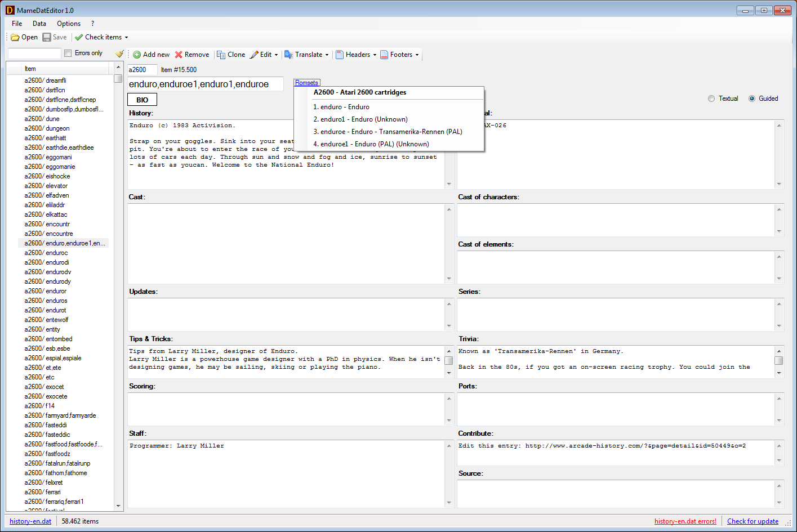Expand the Headers dropdown arrow
The image size is (797, 532).
point(375,55)
